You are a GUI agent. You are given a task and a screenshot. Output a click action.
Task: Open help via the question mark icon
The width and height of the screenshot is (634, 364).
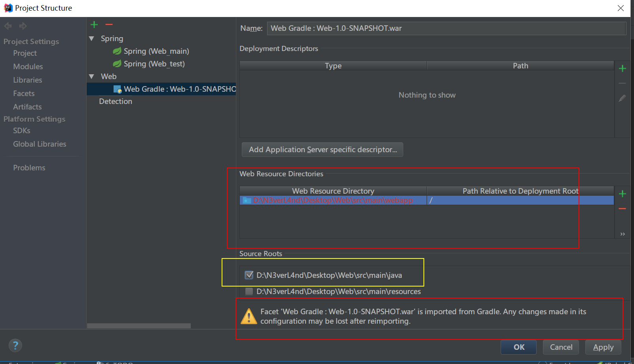(15, 345)
